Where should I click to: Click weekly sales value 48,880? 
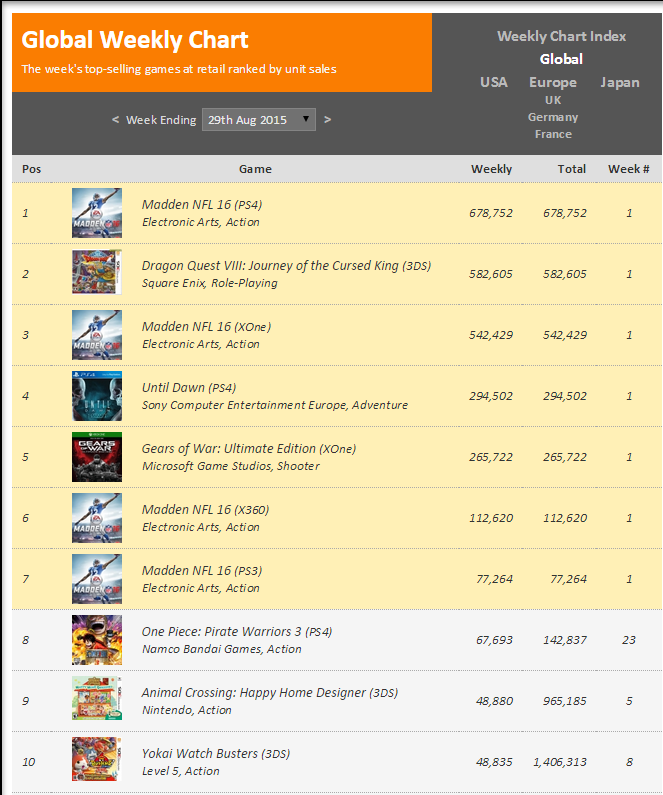click(x=494, y=701)
